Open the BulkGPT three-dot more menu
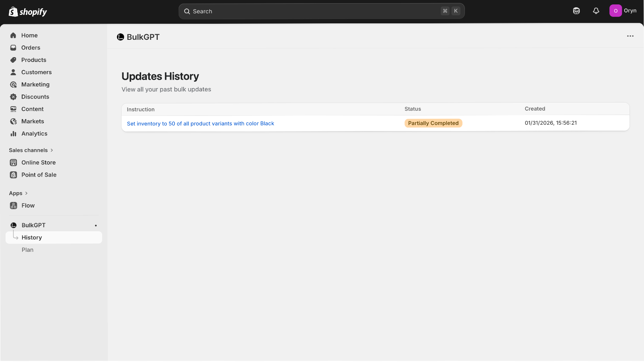Image resolution: width=644 pixels, height=362 pixels. pos(630,36)
